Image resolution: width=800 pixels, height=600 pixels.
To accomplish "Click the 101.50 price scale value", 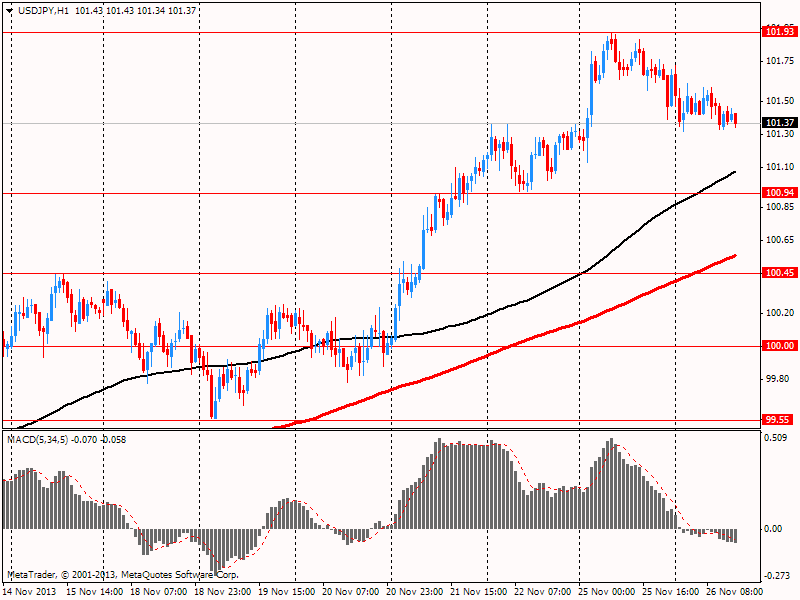I will pyautogui.click(x=780, y=101).
